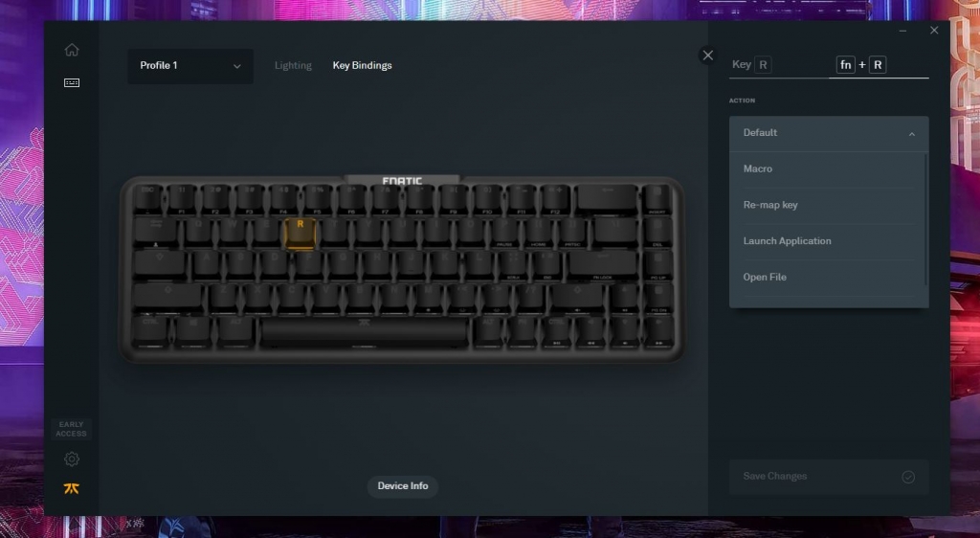Image resolution: width=980 pixels, height=538 pixels.
Task: Select the Key R binding tab
Action: pos(752,65)
